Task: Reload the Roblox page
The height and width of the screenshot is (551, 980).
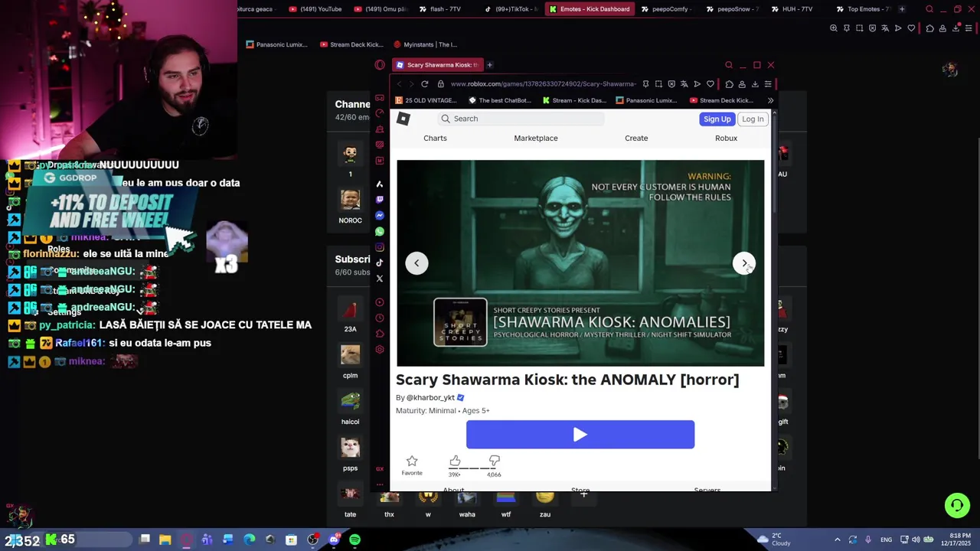Action: coord(424,84)
